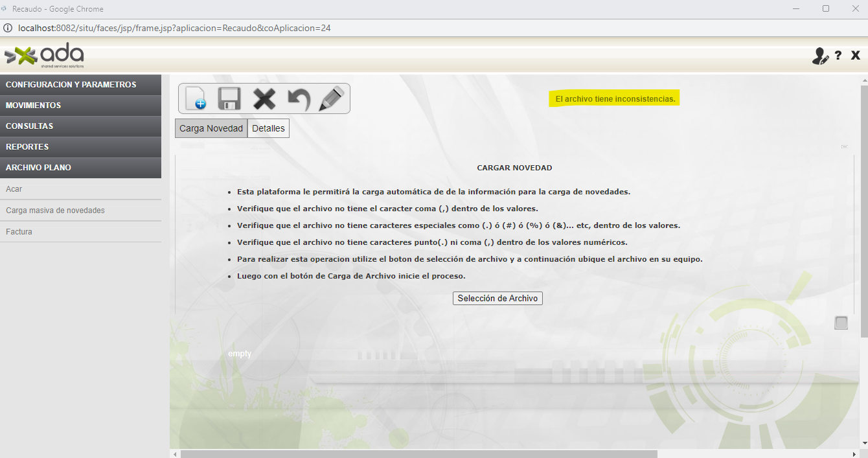The height and width of the screenshot is (458, 868).
Task: Click the Selección de Archivo button
Action: point(497,298)
